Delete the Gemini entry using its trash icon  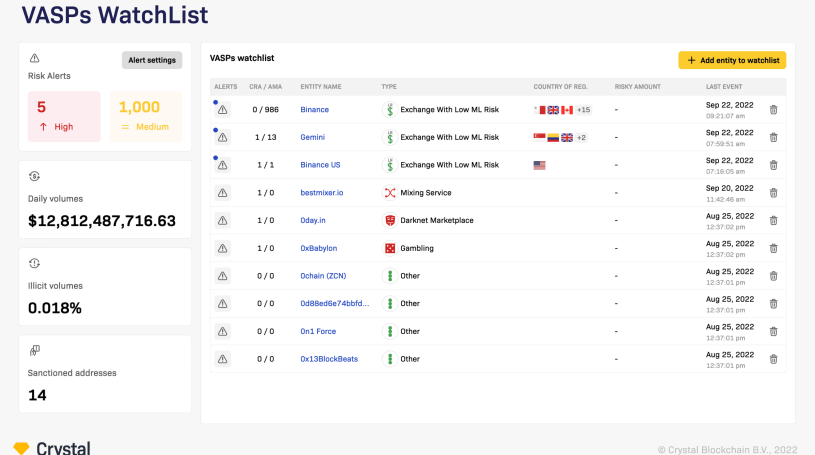pos(773,137)
